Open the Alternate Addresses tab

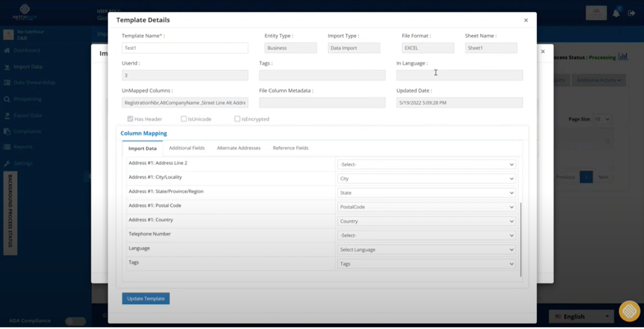(239, 148)
